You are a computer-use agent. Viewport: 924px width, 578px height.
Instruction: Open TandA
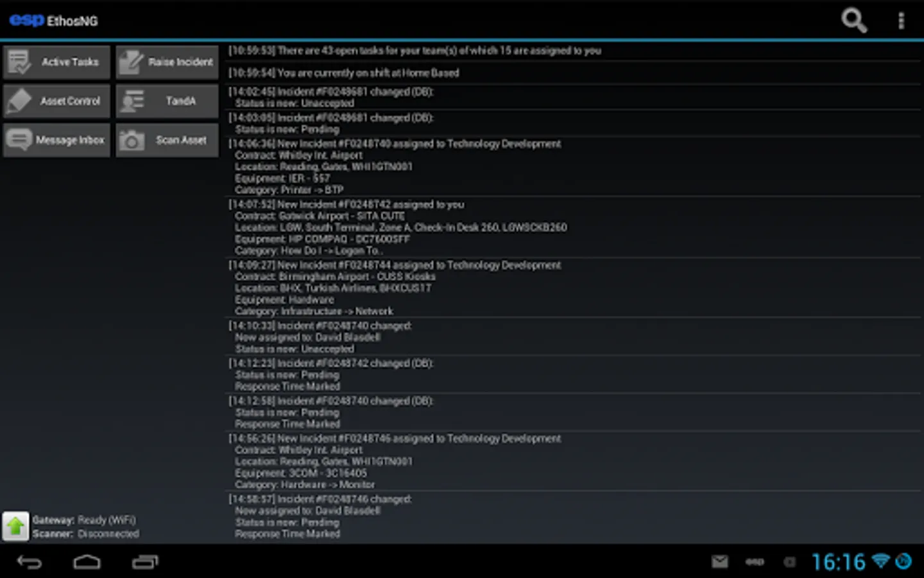click(x=167, y=101)
